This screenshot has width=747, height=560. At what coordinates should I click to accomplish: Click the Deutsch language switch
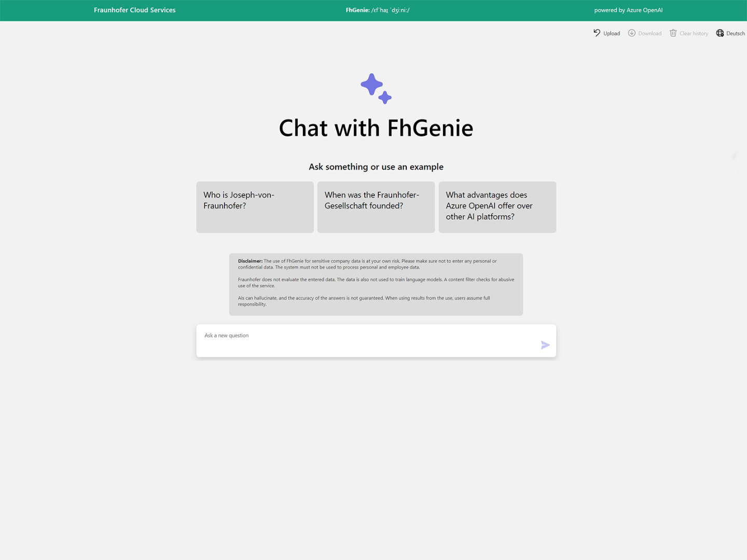(x=735, y=33)
